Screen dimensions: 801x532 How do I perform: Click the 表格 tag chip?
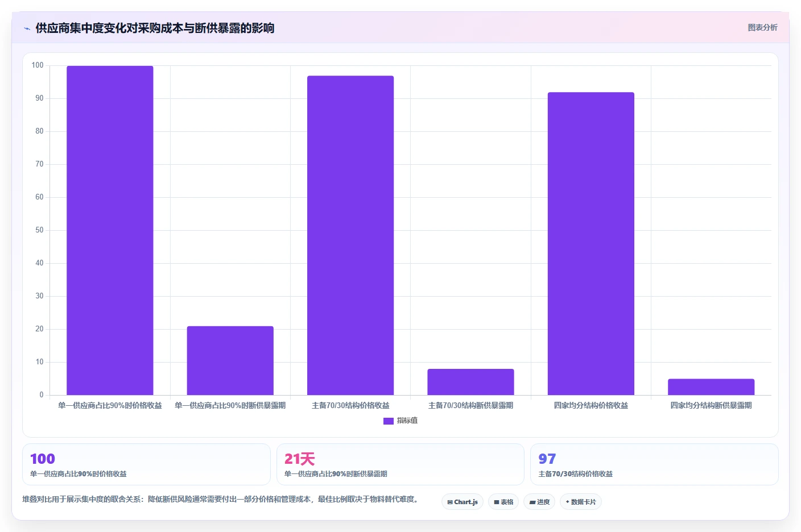503,502
